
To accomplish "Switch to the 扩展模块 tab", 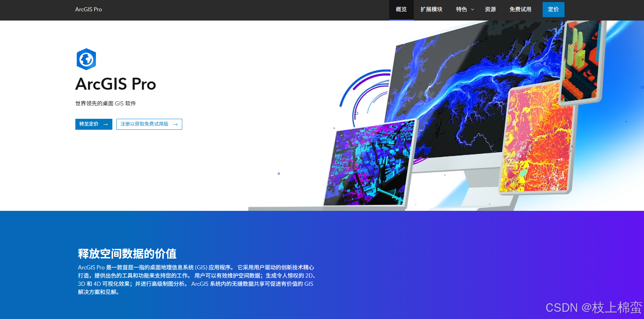I will [x=432, y=10].
